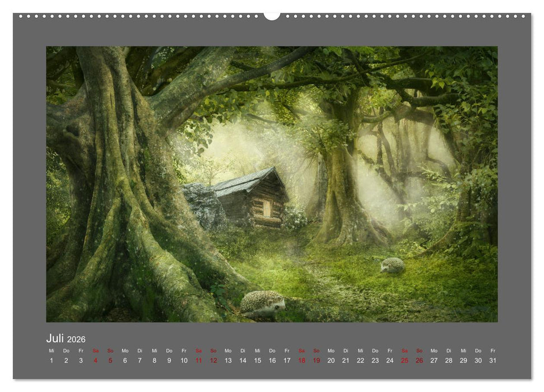544x392 pixels.
Task: Select the wooden cabin in the forest
Action: [252, 199]
